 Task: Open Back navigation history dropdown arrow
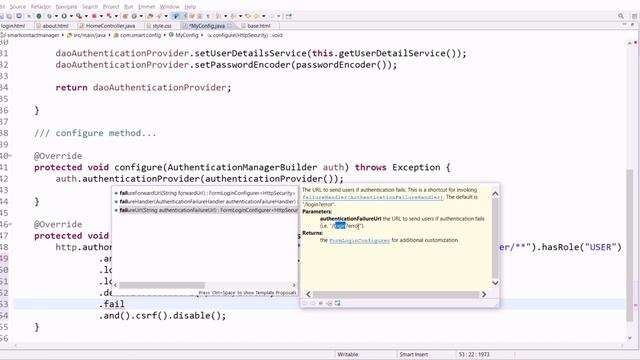(x=264, y=16)
